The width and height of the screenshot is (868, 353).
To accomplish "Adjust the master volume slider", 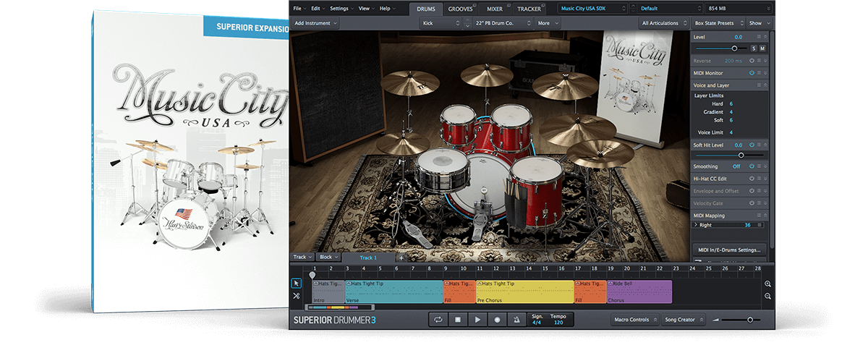I will tap(750, 320).
